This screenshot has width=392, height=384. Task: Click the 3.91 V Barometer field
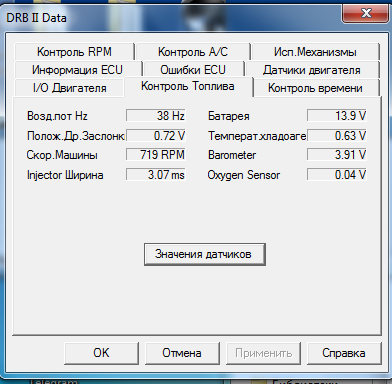[337, 155]
